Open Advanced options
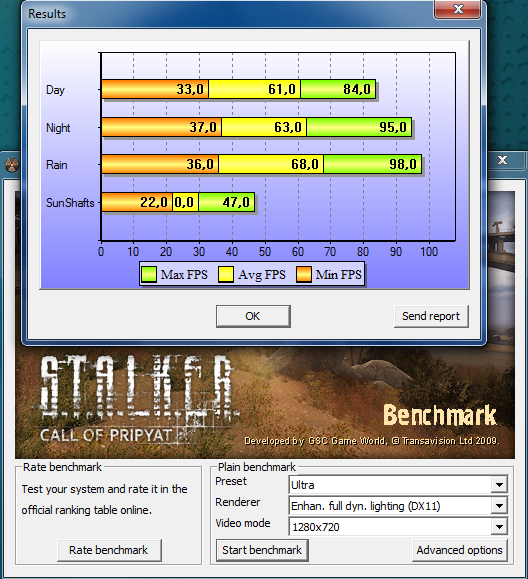The height and width of the screenshot is (579, 528). point(459,550)
